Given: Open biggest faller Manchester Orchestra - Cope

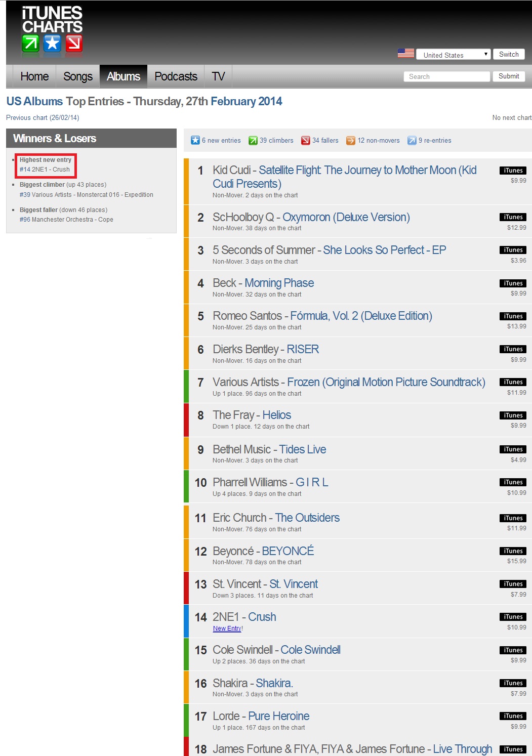Looking at the screenshot, I should 72,220.
